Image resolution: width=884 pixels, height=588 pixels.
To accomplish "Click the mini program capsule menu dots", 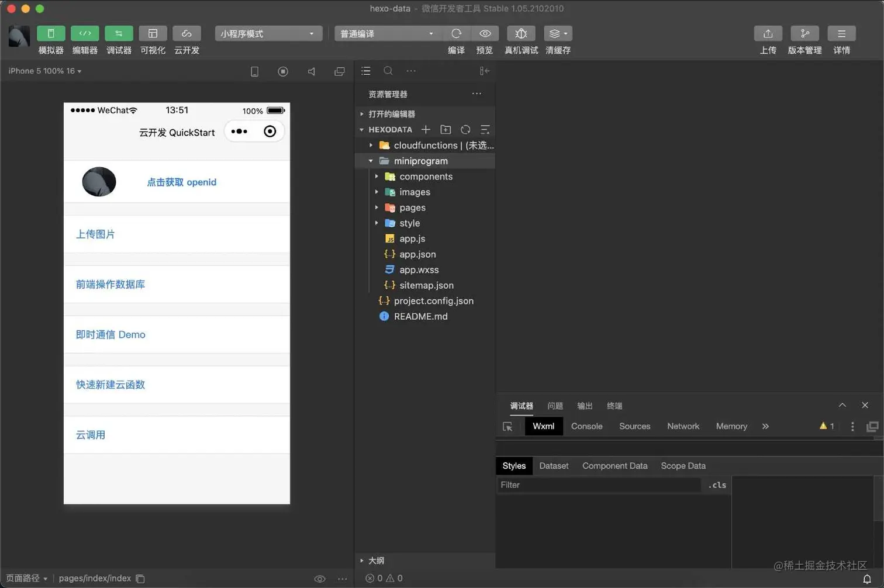I will click(239, 132).
